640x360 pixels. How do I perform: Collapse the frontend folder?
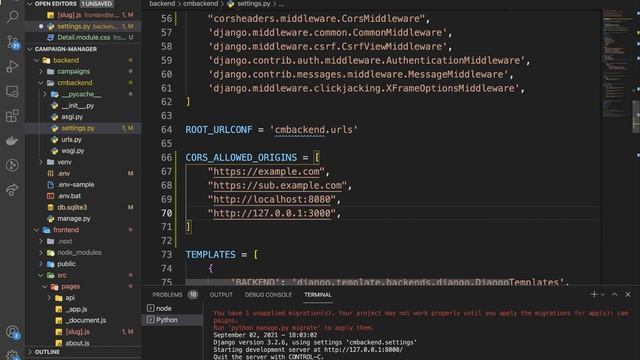coord(37,230)
